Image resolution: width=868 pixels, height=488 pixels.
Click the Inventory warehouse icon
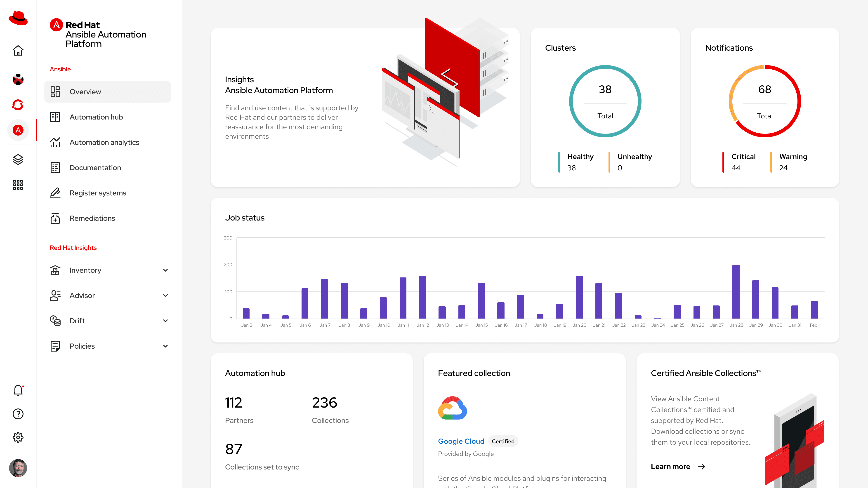pos(55,270)
